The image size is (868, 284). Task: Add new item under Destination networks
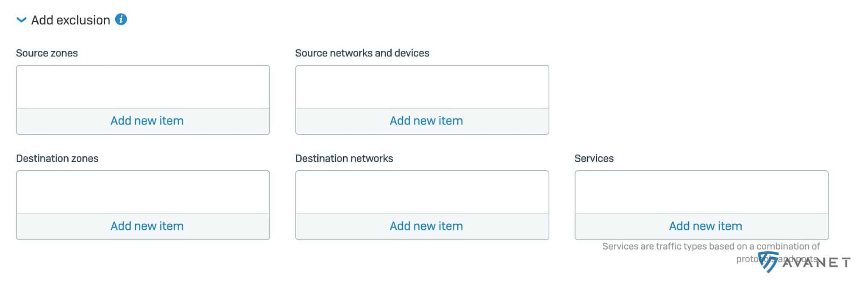pos(426,226)
